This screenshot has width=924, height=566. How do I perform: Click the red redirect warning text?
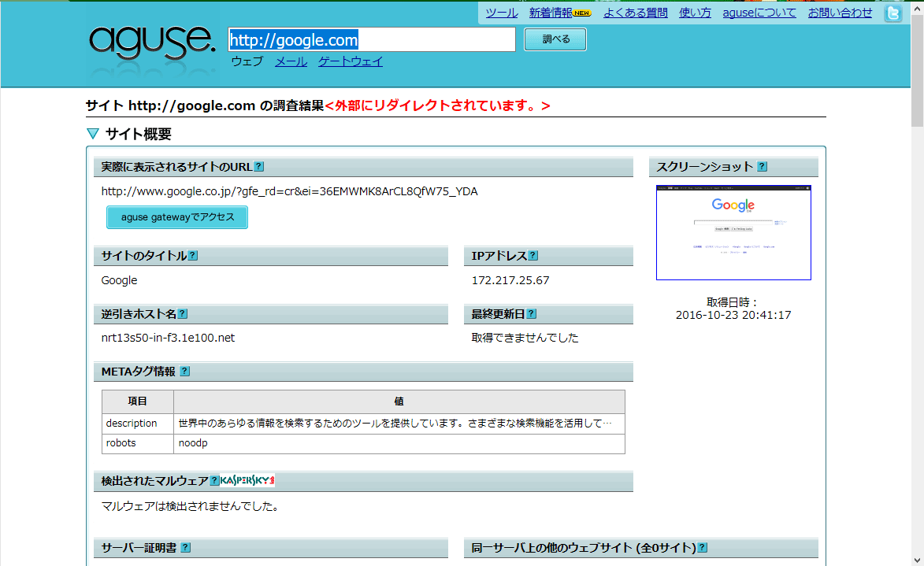pyautogui.click(x=438, y=106)
